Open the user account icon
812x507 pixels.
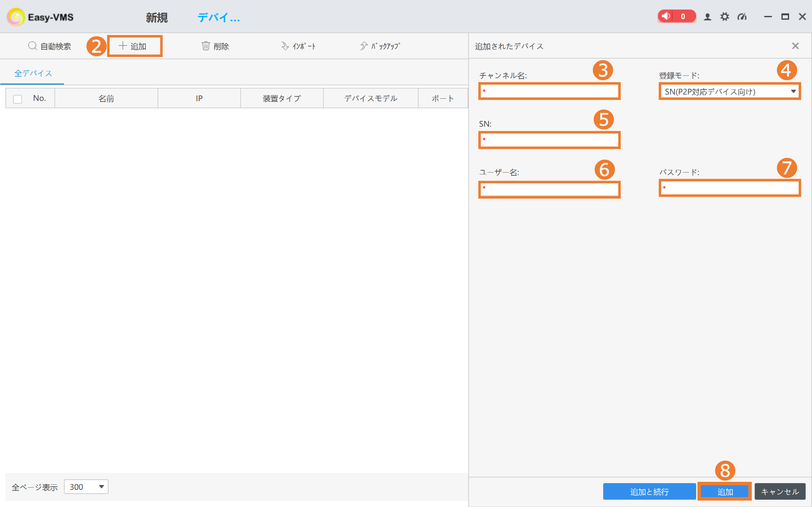707,17
